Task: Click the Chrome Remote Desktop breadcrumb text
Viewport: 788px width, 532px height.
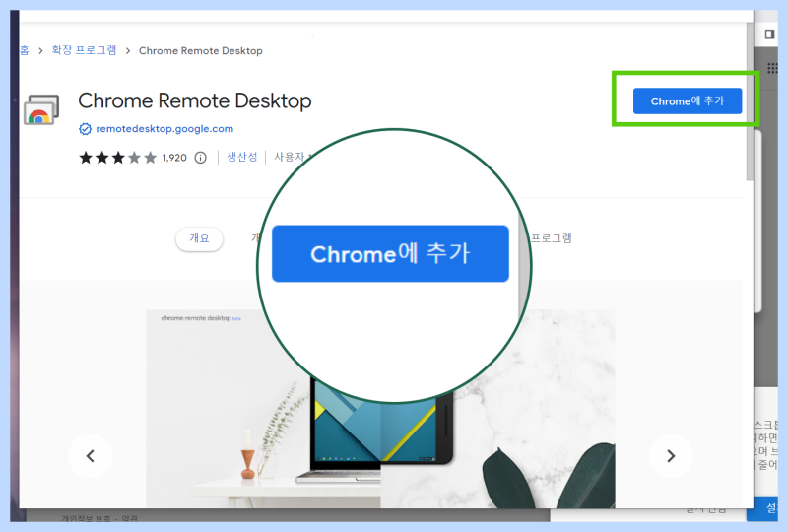Action: point(201,51)
